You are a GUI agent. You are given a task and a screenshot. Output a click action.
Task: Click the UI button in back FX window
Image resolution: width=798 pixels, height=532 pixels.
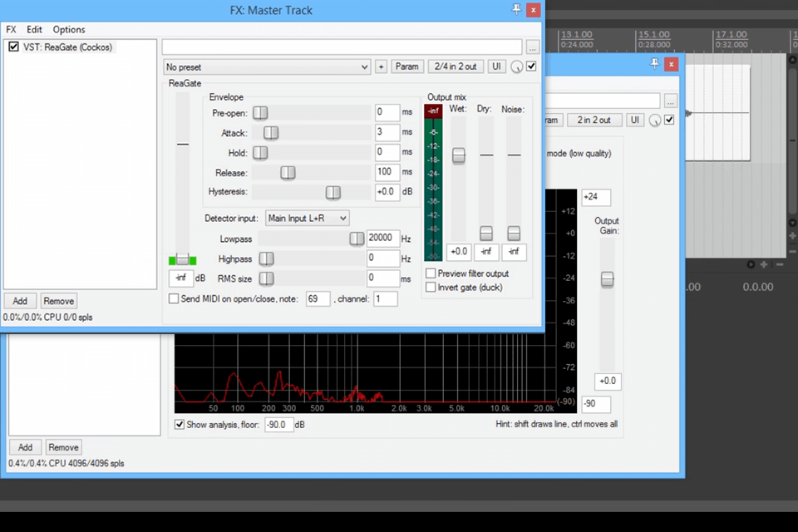point(634,121)
